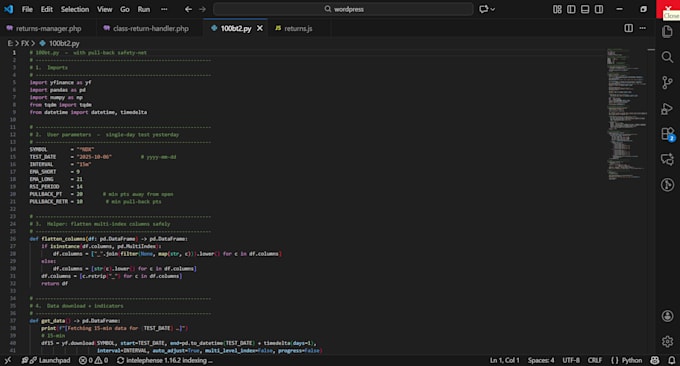Click the code minimap preview
This screenshot has width=680, height=366.
tap(627, 114)
